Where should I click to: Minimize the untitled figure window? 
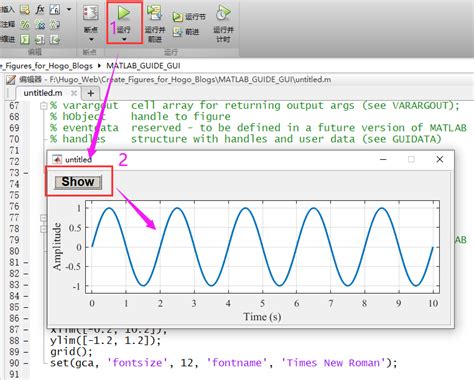point(383,159)
